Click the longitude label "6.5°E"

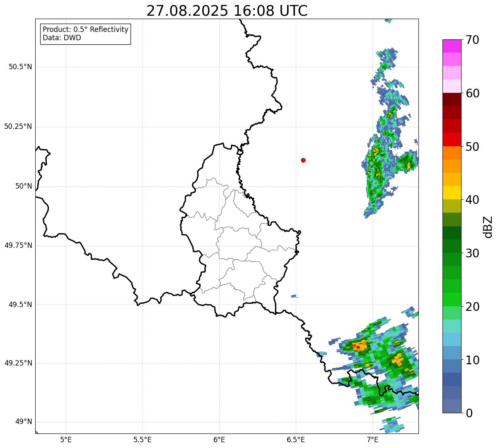(x=296, y=441)
